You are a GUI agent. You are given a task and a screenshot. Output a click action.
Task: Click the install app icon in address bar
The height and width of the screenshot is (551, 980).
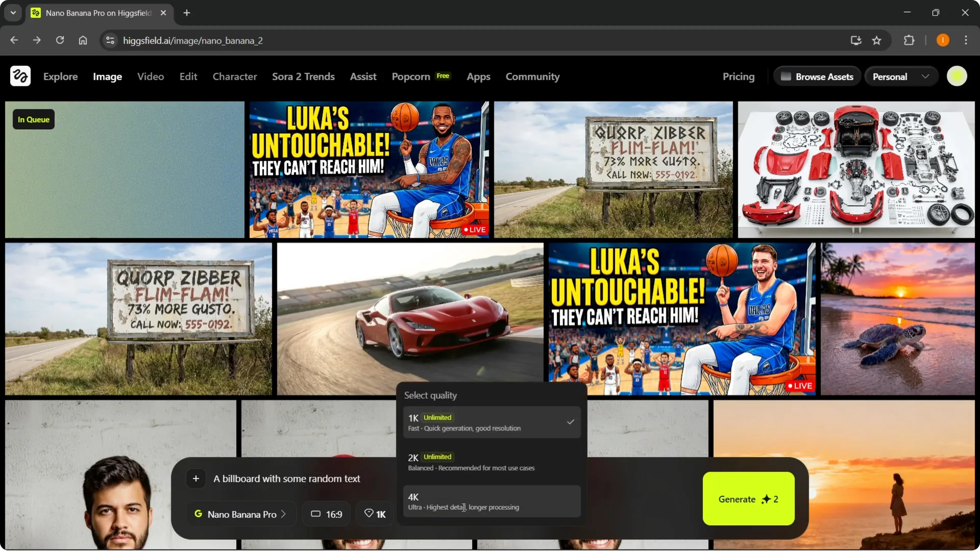856,40
